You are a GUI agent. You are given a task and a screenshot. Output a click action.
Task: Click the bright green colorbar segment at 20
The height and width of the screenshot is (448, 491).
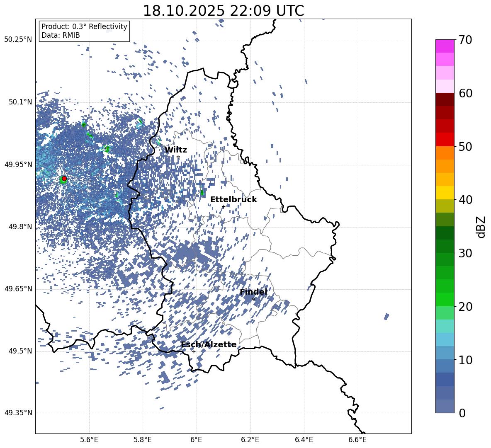pos(445,299)
